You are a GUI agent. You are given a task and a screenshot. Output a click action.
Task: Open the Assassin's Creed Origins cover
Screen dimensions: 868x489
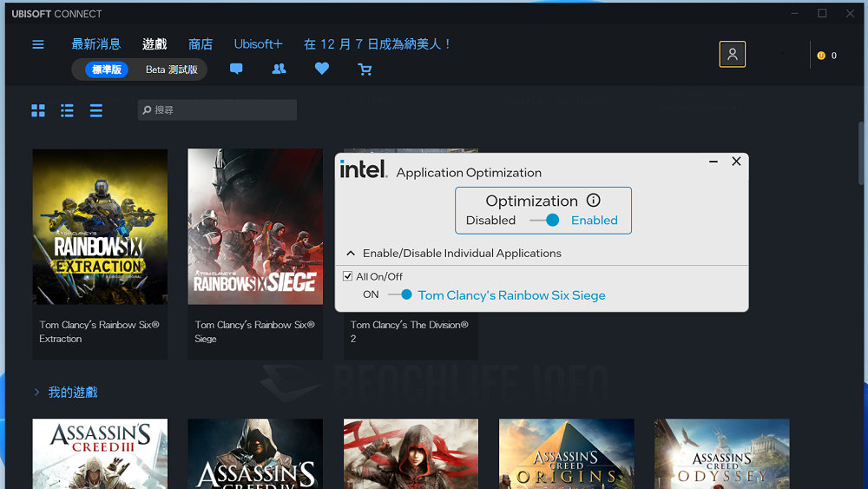[566, 453]
